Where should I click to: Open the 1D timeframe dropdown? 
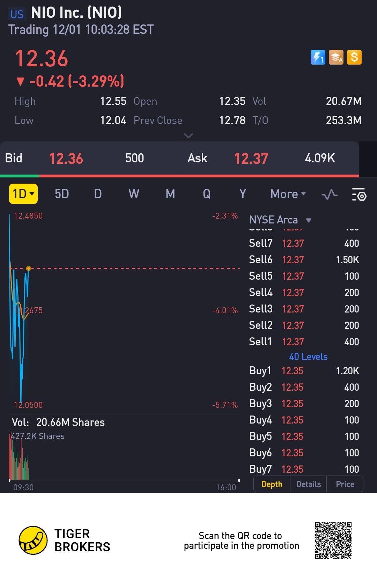click(x=23, y=194)
